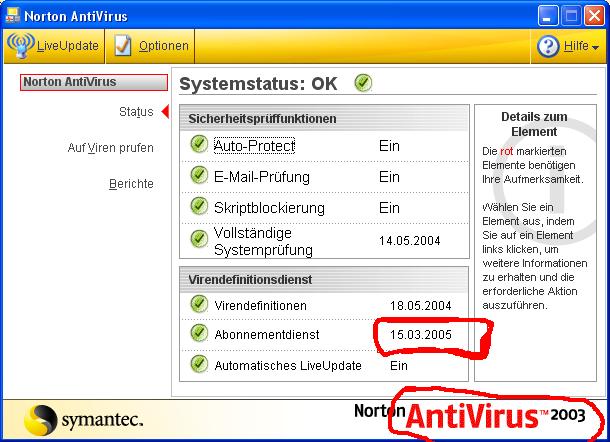This screenshot has width=610, height=442.
Task: Click the E-Mail-Prüfung status 'Ein'
Action: (389, 177)
